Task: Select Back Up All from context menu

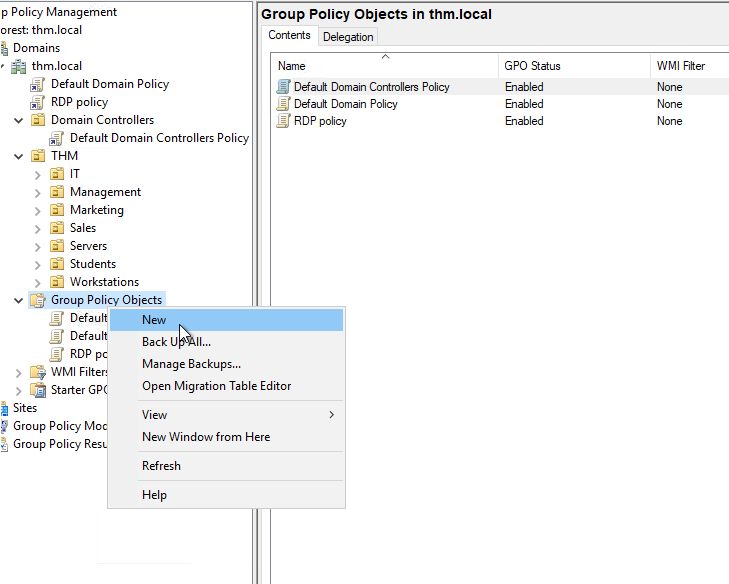Action: coord(176,342)
